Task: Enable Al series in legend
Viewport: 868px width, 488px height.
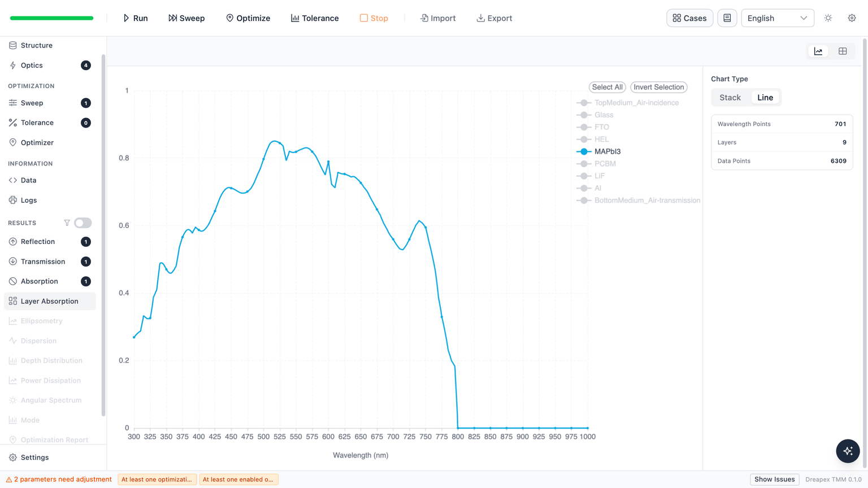Action: click(x=588, y=188)
